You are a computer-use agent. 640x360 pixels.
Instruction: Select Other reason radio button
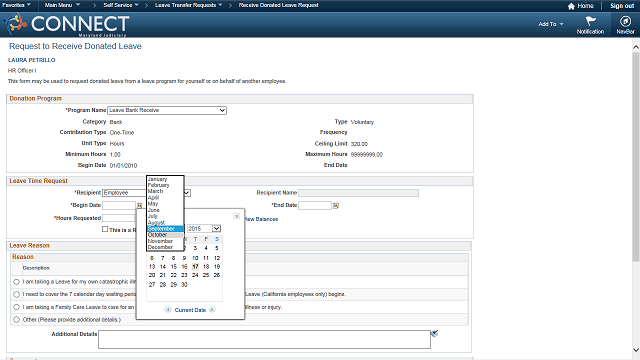16,320
